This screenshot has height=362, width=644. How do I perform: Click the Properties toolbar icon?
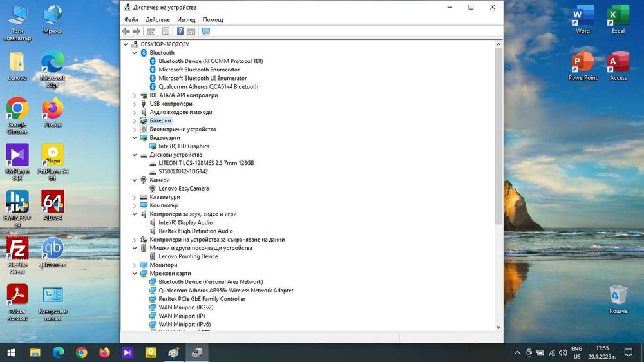pos(166,31)
